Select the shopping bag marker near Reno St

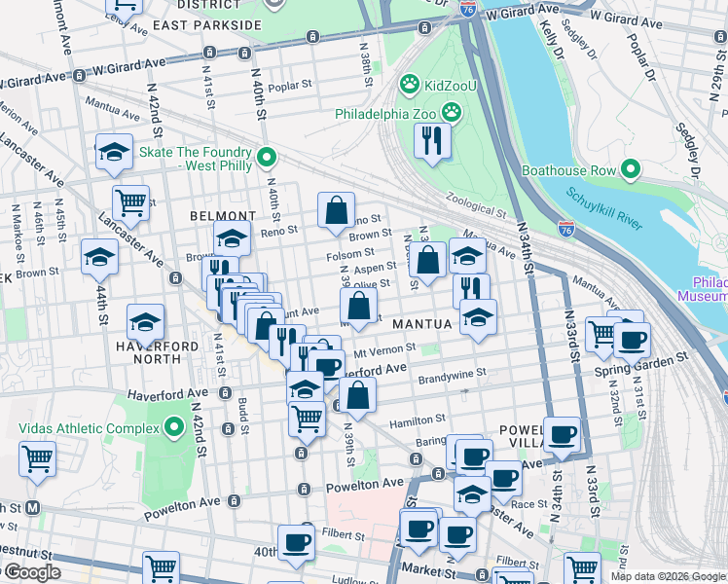[x=336, y=210]
